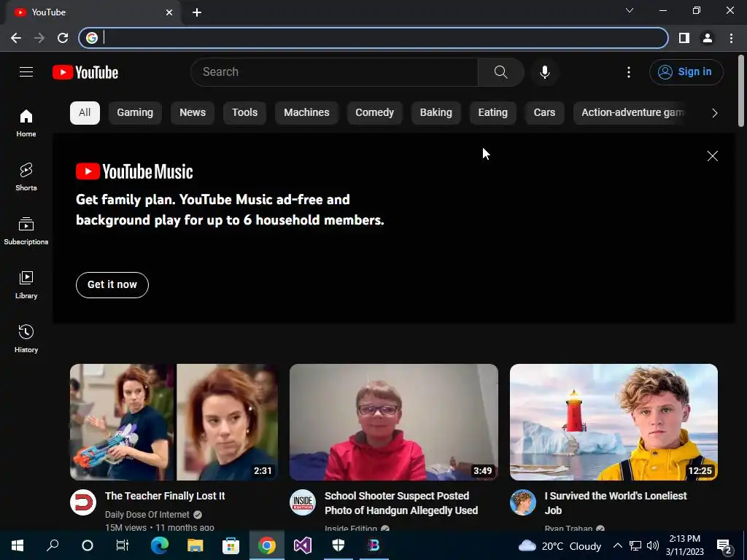Start voice search with the microphone

[x=545, y=72]
